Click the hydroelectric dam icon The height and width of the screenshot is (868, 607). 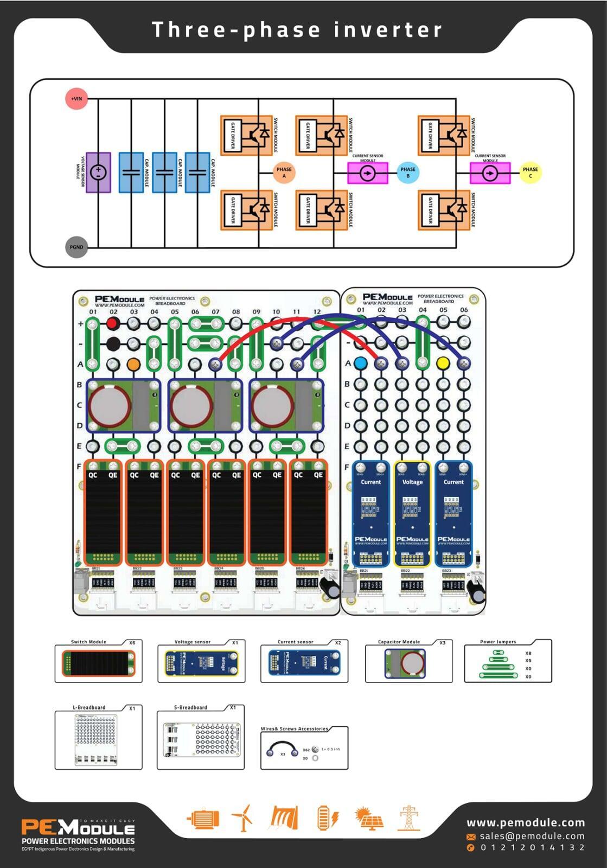(284, 818)
